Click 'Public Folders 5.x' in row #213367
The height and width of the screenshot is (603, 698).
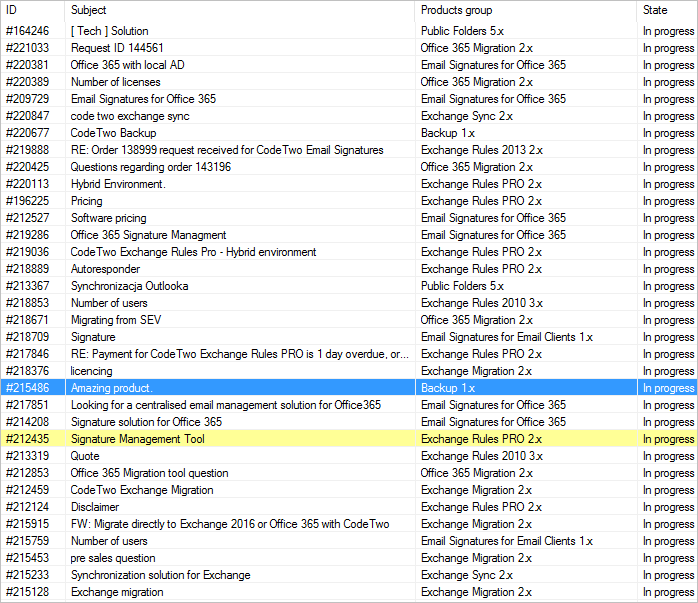(463, 286)
